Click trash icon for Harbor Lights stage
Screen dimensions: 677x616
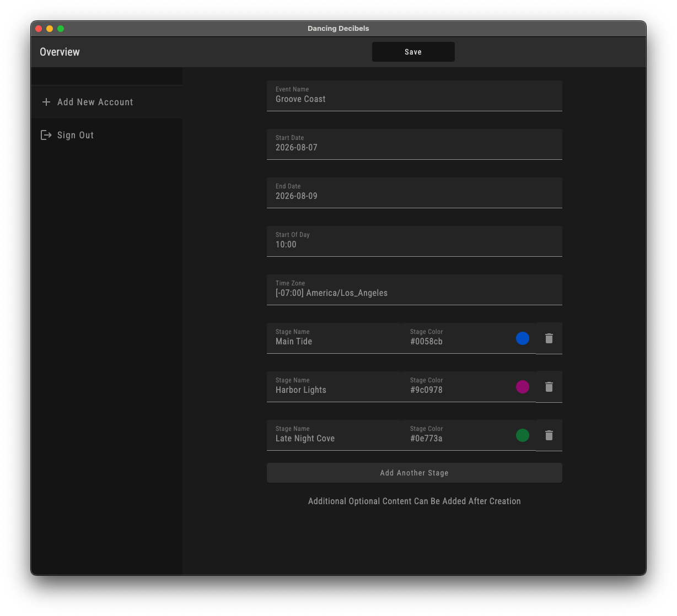tap(549, 387)
